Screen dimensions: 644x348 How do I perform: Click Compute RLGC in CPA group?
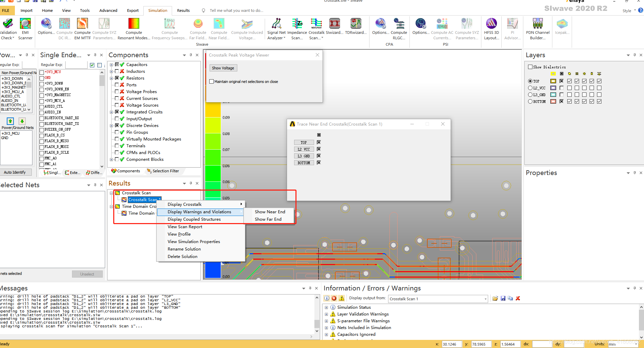click(399, 29)
